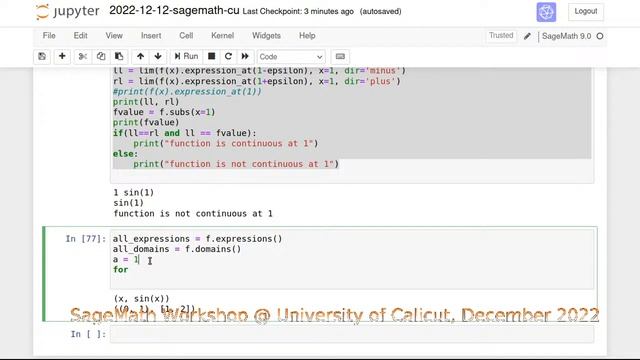
Task: Paste cells below icon
Action: 119,56
